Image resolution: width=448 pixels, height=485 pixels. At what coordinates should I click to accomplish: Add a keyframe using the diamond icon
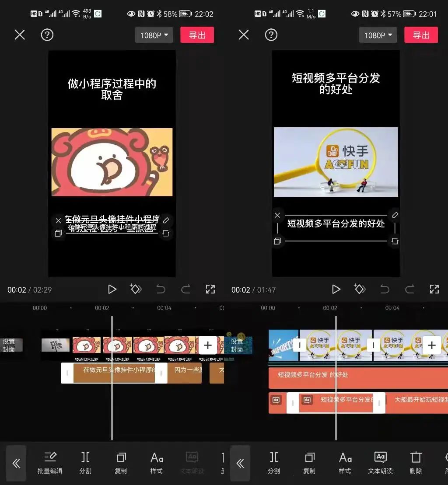click(136, 289)
